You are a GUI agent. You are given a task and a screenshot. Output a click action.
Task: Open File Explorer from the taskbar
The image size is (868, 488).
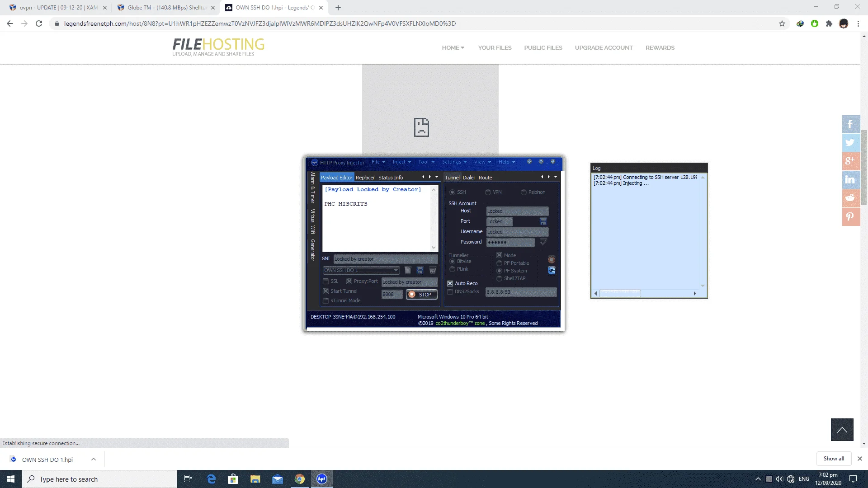255,479
